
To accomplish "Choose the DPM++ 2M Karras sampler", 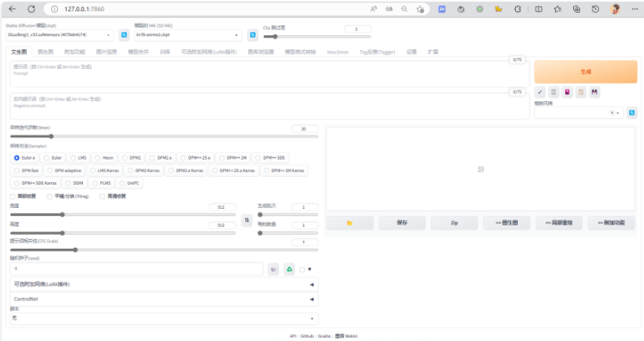I will [284, 170].
